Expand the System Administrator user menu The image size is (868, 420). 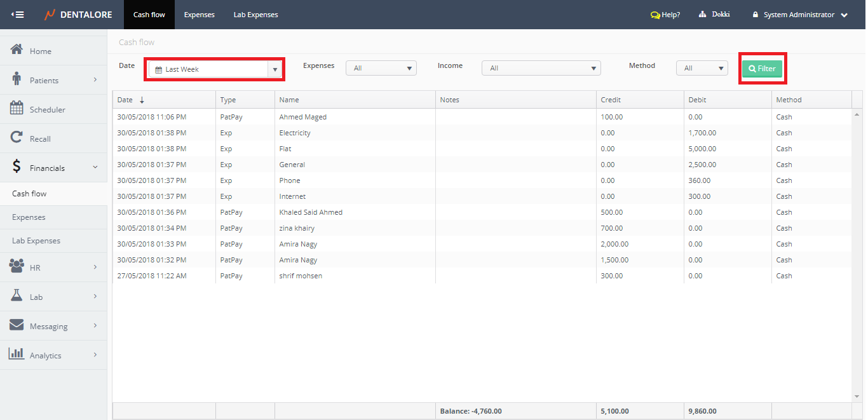tap(800, 15)
